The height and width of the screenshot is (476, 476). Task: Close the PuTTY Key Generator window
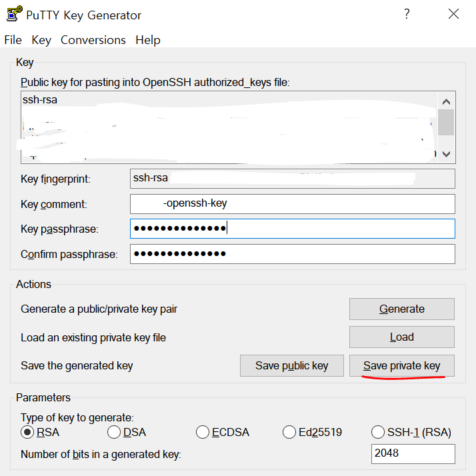point(453,14)
